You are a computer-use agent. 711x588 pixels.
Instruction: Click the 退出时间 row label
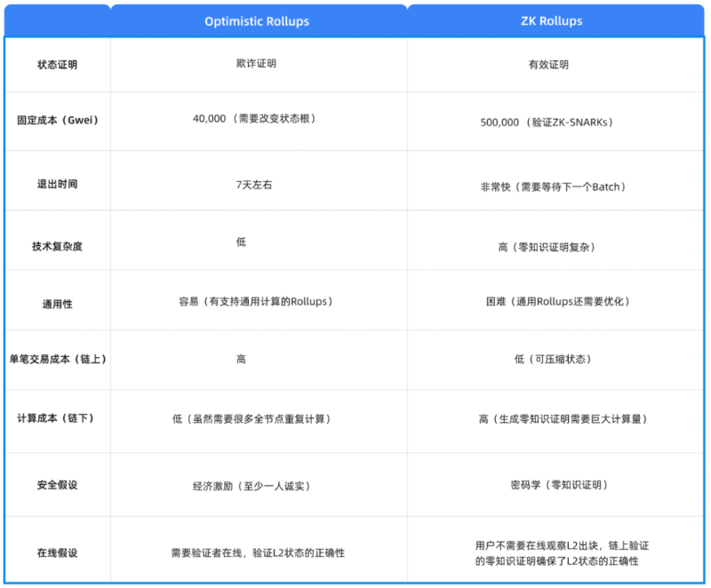(x=57, y=181)
